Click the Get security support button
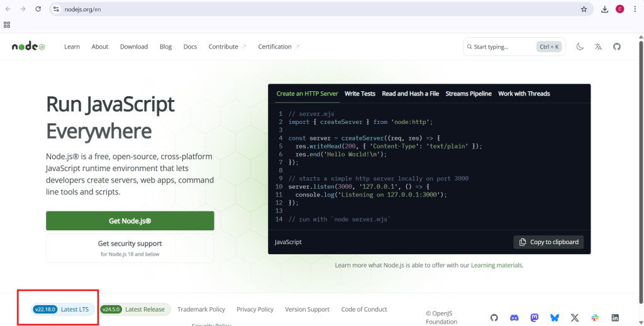The width and height of the screenshot is (644, 326). (130, 249)
